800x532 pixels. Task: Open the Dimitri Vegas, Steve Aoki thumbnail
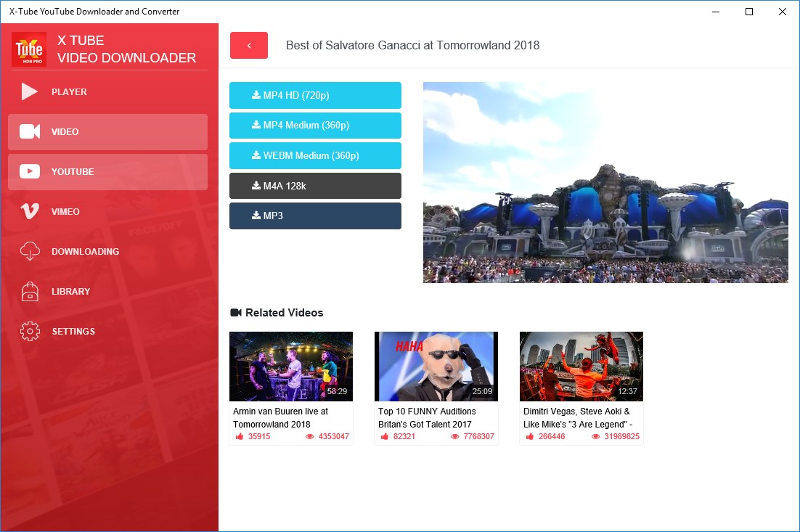(x=581, y=367)
